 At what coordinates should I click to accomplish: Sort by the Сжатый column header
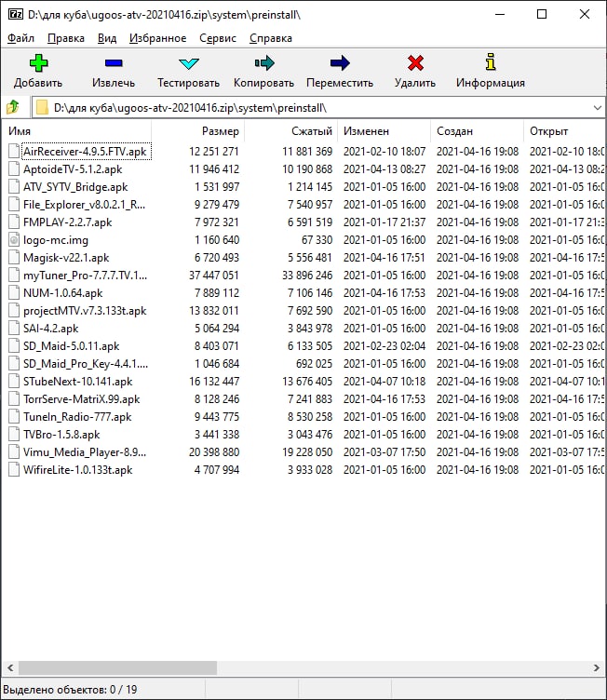pos(291,131)
